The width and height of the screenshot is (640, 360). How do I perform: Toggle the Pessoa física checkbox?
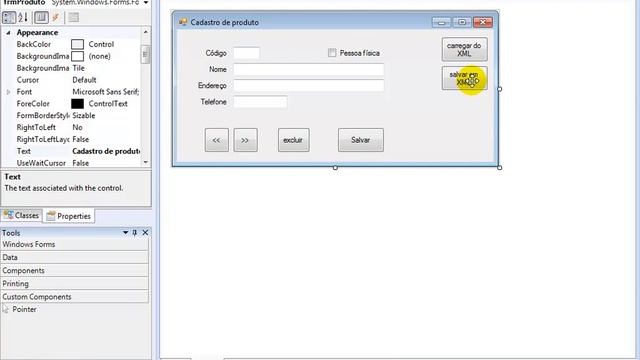332,53
